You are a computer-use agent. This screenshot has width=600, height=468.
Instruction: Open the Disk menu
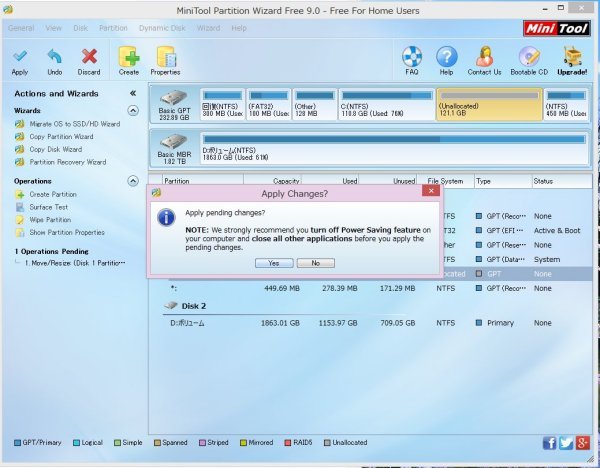coord(80,28)
